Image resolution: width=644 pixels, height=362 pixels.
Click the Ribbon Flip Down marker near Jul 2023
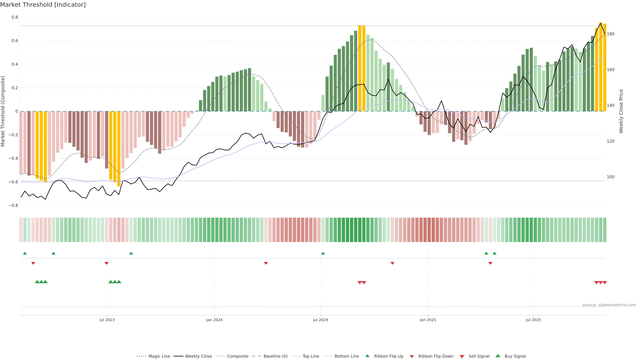[106, 263]
